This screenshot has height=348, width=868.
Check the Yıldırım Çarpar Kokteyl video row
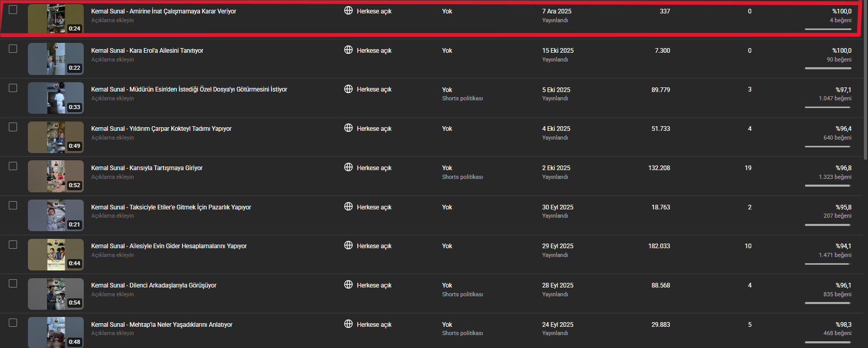pos(13,127)
